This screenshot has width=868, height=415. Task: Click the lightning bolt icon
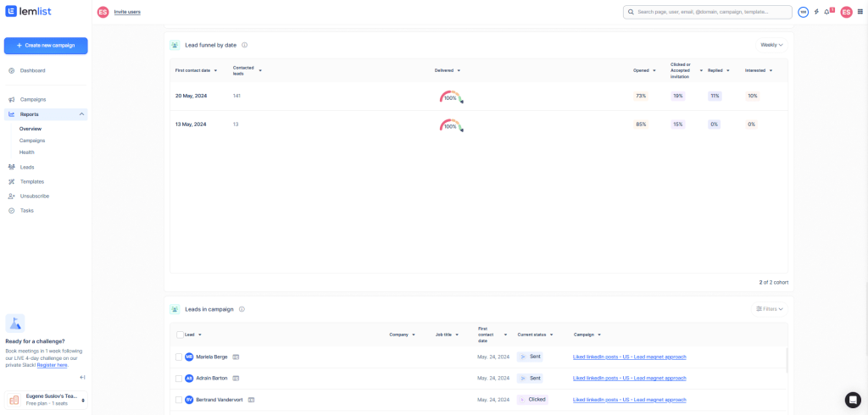(816, 12)
